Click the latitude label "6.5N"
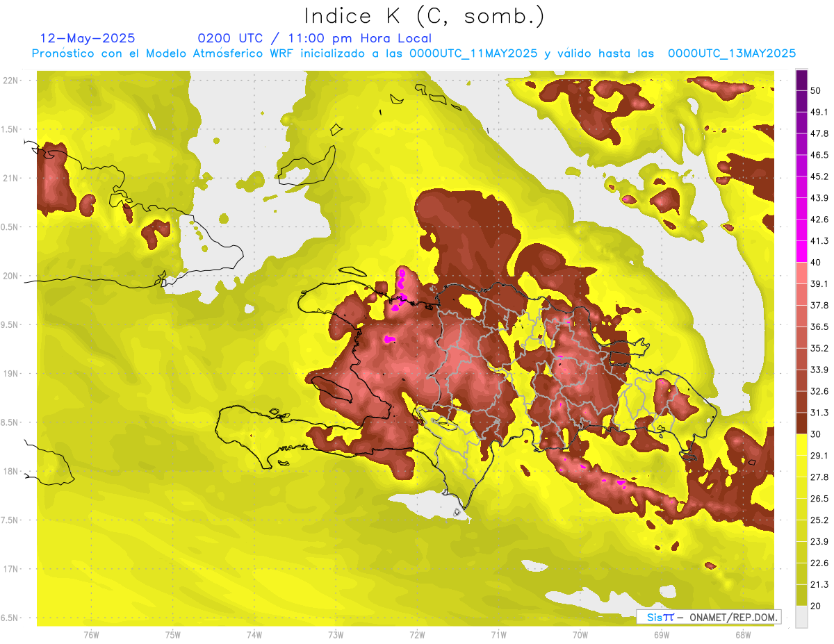Image resolution: width=834 pixels, height=644 pixels. [10, 618]
